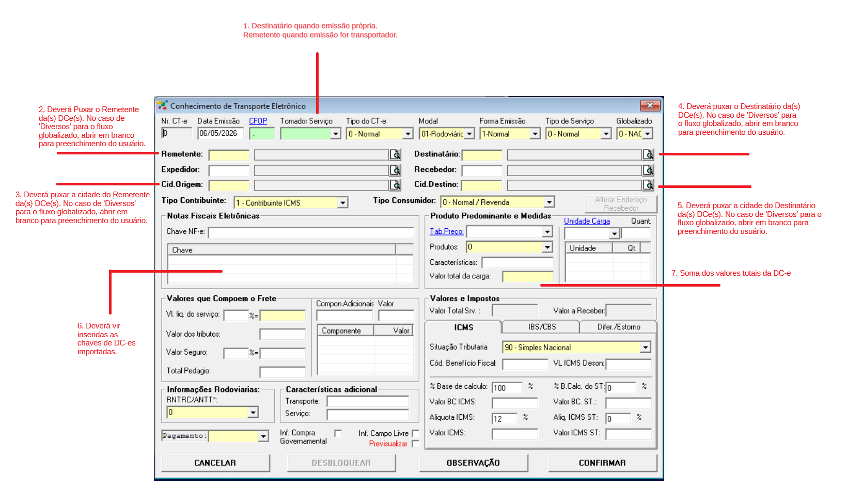Open the Expedidor lookup search icon
The height and width of the screenshot is (504, 847).
pos(395,170)
